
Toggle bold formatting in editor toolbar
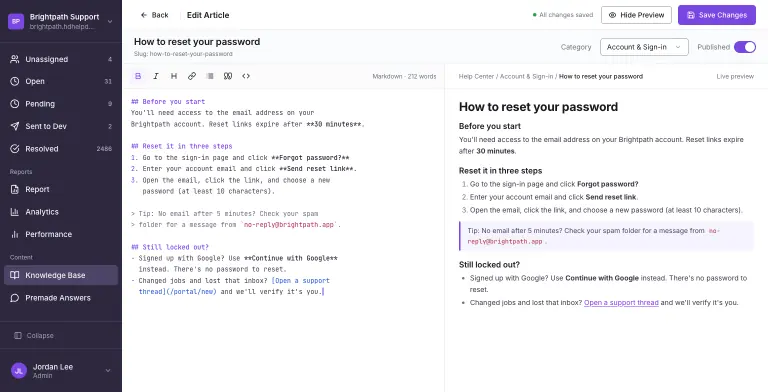138,76
